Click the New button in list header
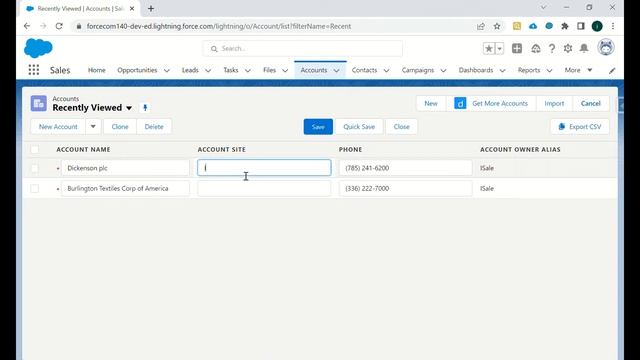The height and width of the screenshot is (360, 640). (431, 103)
